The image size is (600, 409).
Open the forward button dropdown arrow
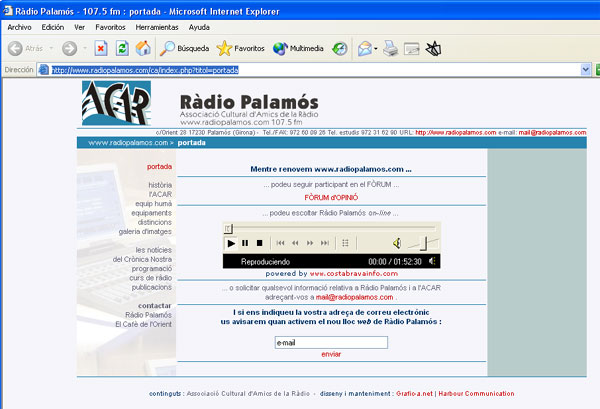coord(85,49)
